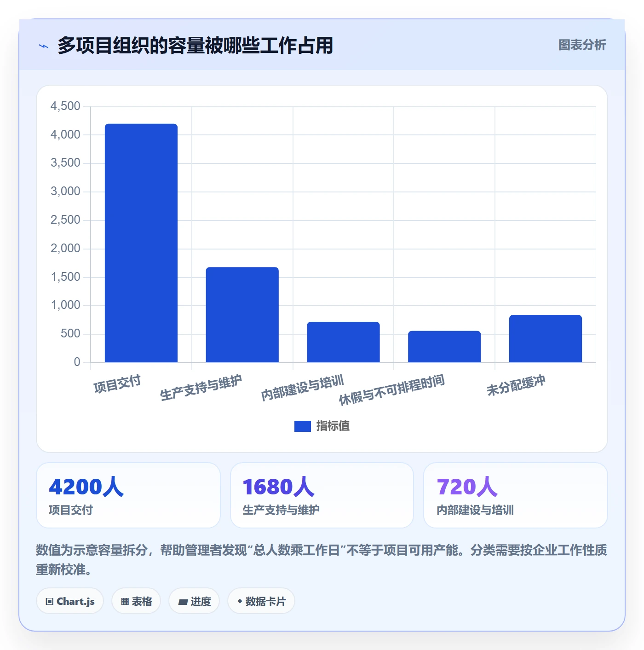Viewport: 644px width, 650px height.
Task: Click the 表格 tag chip
Action: (x=136, y=601)
